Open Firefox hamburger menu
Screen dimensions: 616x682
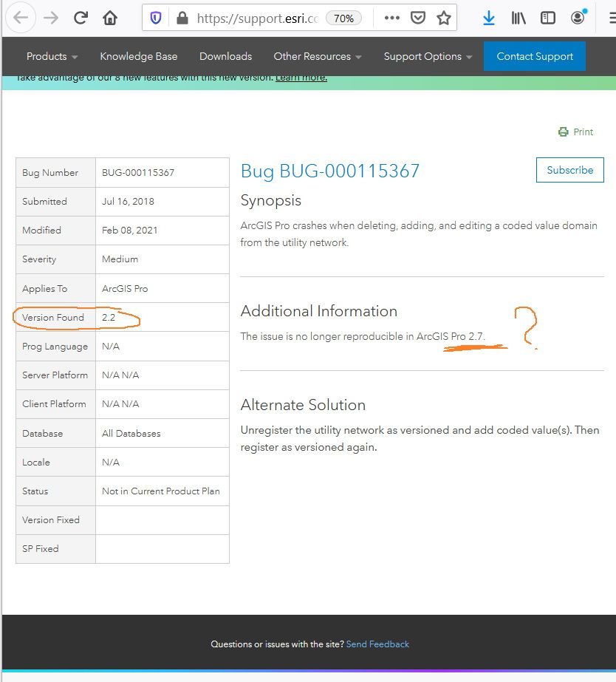(612, 18)
